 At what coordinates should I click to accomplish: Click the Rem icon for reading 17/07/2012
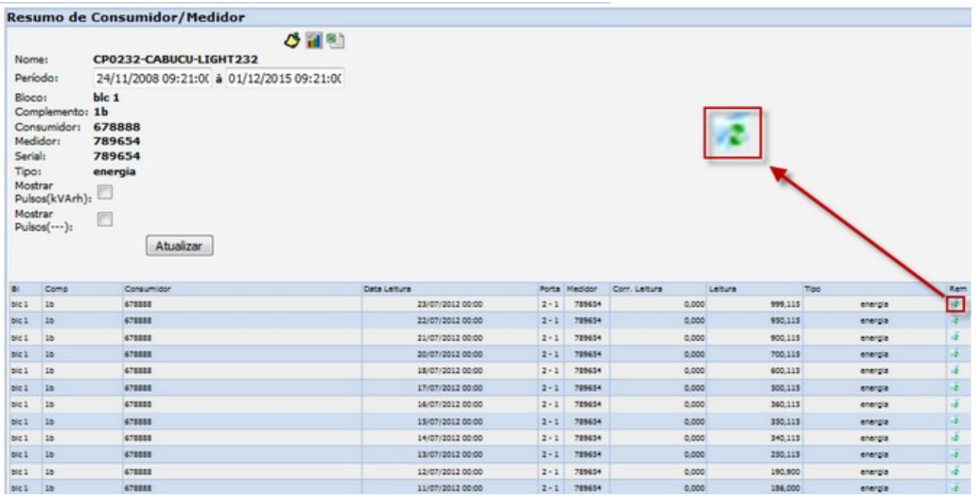tap(955, 386)
